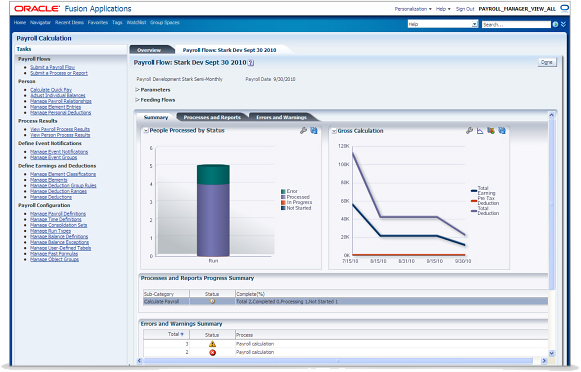Open Adjust Individual Balances link
This screenshot has width=581, height=372.
[x=58, y=95]
